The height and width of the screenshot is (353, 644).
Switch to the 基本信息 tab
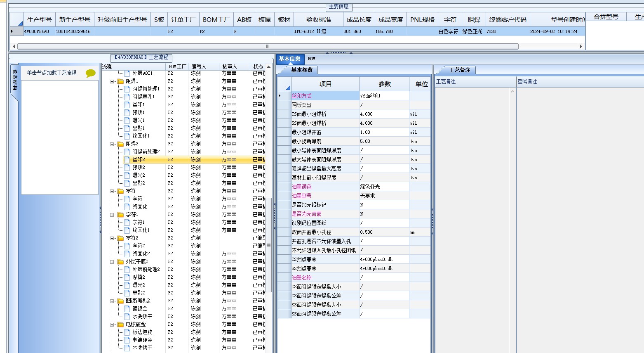(290, 59)
